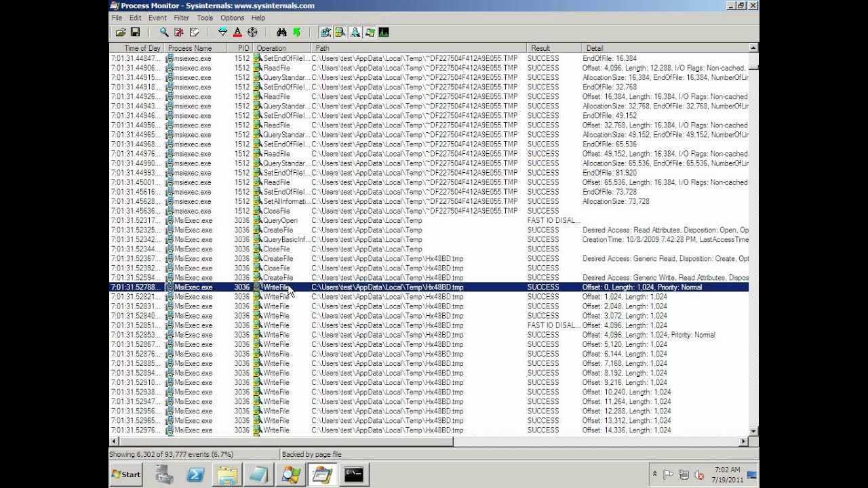The height and width of the screenshot is (488, 868).
Task: Clear the display with the Clear icon
Action: click(194, 32)
